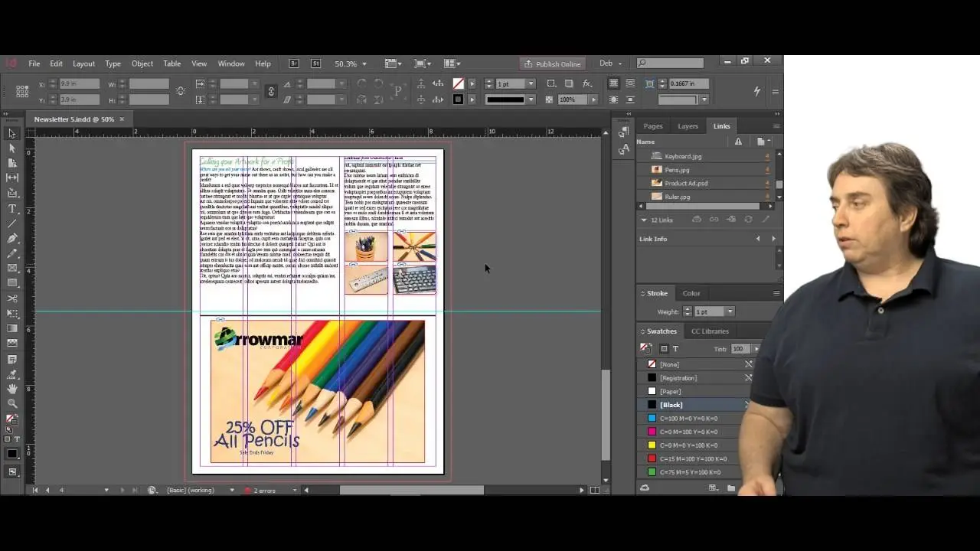
Task: Open the fx effects button
Action: [587, 83]
